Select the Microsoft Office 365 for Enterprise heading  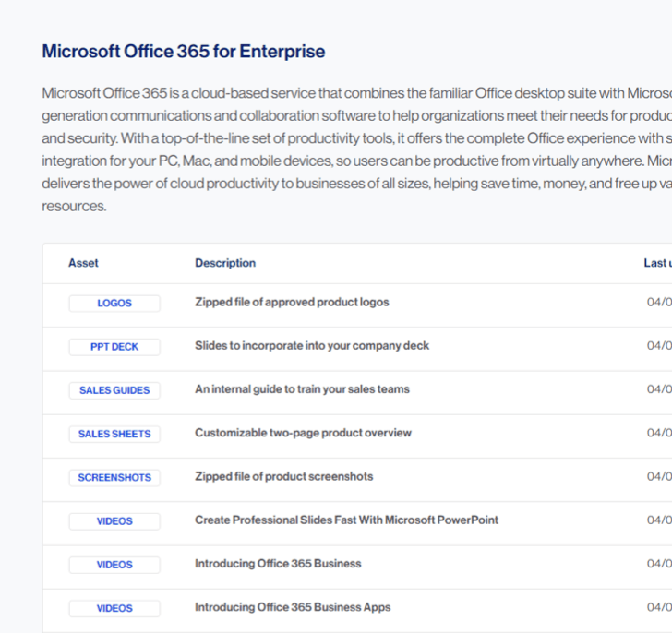pyautogui.click(x=184, y=52)
